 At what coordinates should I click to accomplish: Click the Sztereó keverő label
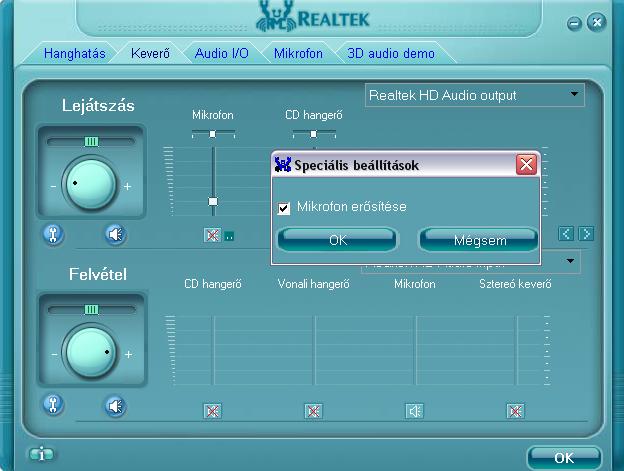click(515, 284)
